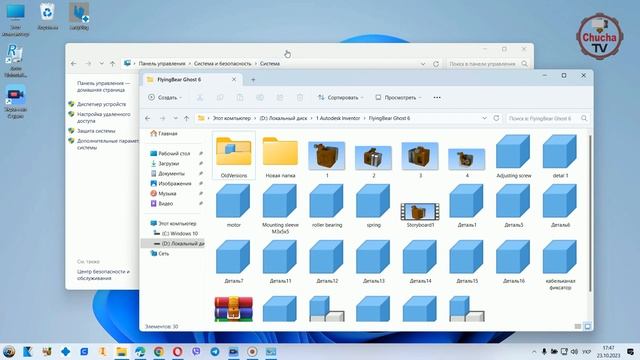Open the Сортировать dropdown
The image size is (640, 360).
click(340, 98)
